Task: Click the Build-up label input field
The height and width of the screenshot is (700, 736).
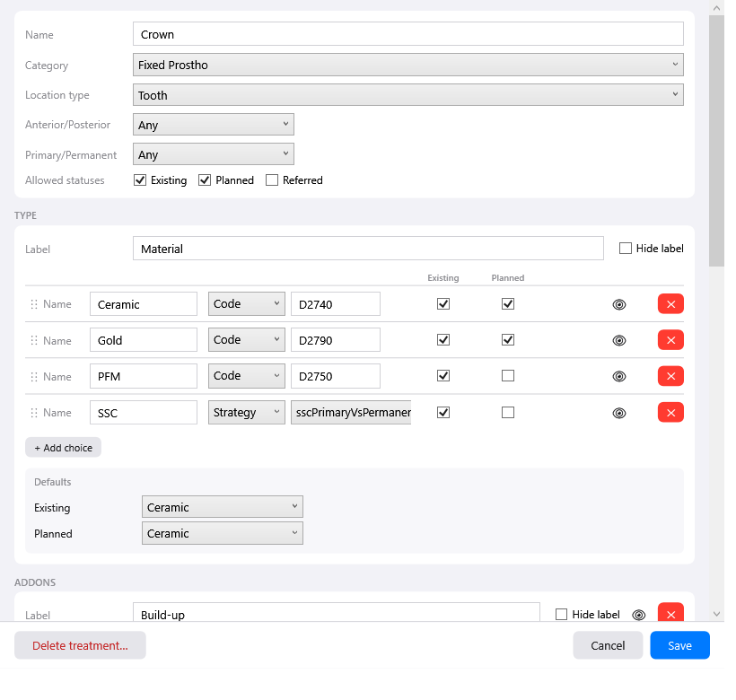Action: [336, 613]
